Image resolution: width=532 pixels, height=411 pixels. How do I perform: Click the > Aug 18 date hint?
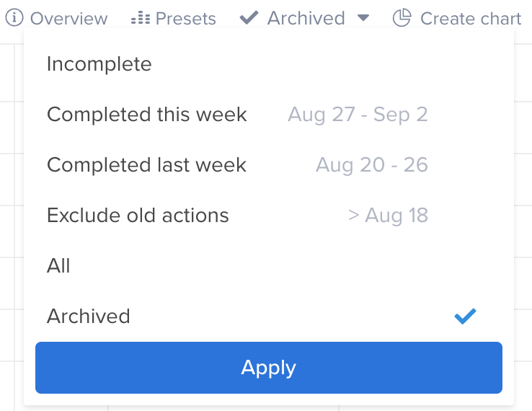tap(388, 215)
